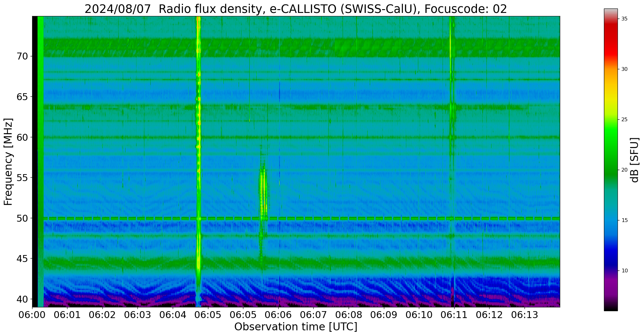
Task: Click the 'Frequency [MHz]' axis label
Action: click(x=9, y=162)
